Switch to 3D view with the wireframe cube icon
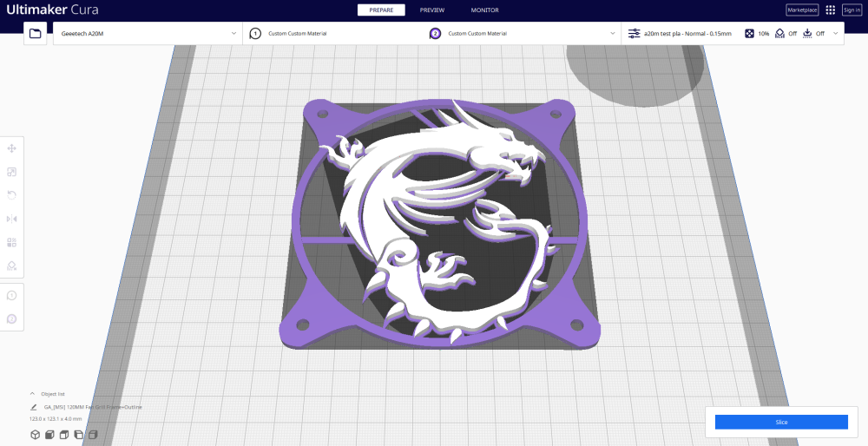Screen dimensions: 868x446 [36, 435]
